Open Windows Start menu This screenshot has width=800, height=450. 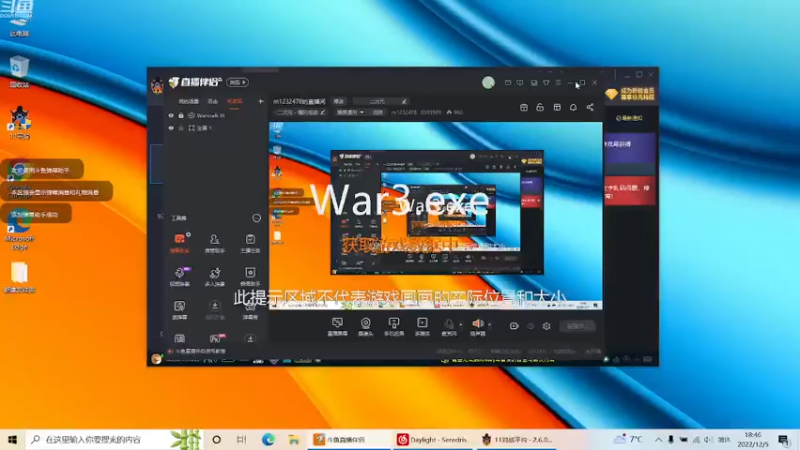tap(12, 439)
